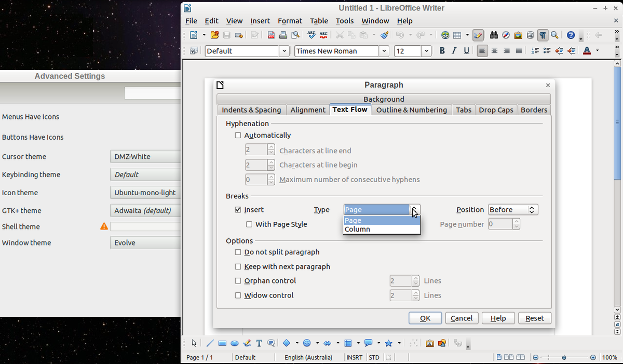Click the Navigator compass icon
This screenshot has height=364, width=623.
point(506,35)
